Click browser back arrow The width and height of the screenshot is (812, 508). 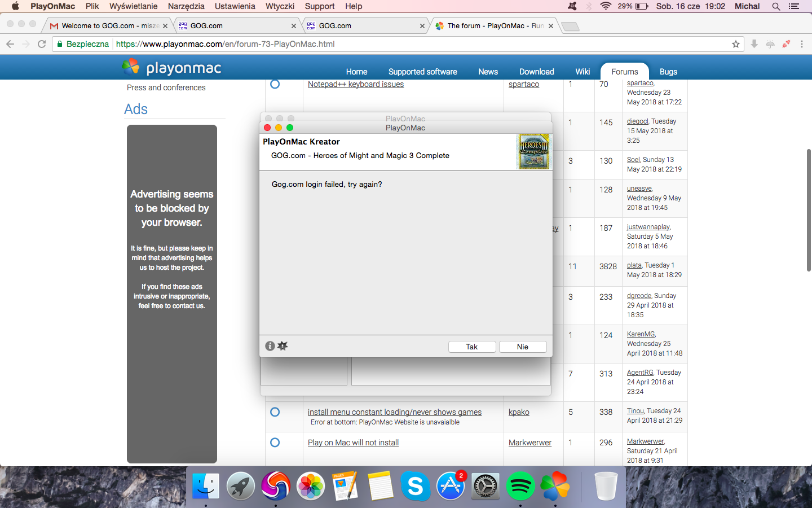[x=10, y=44]
